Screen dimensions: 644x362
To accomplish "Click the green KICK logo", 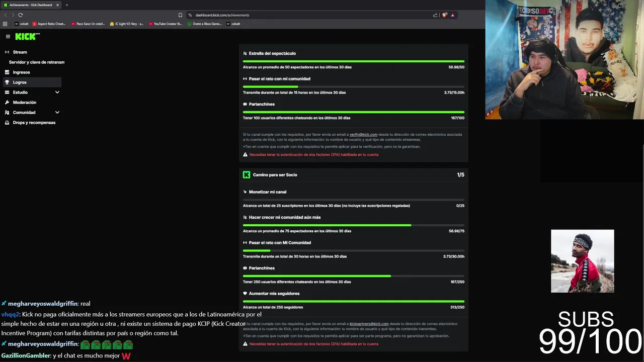I will click(x=27, y=36).
